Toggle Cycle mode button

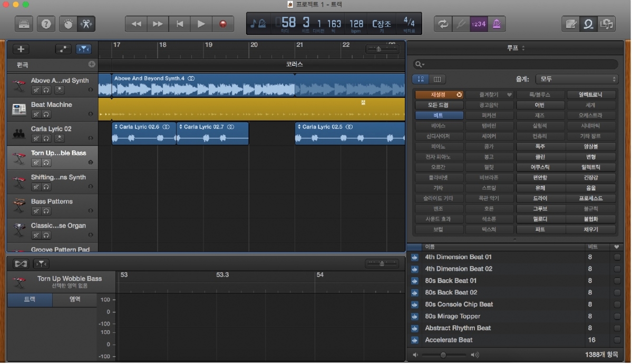click(x=443, y=24)
